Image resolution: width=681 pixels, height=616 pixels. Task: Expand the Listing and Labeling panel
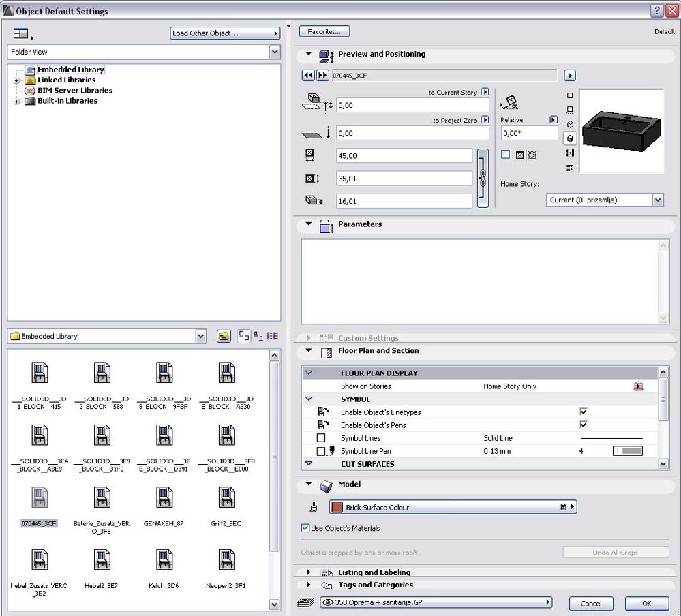tap(309, 572)
